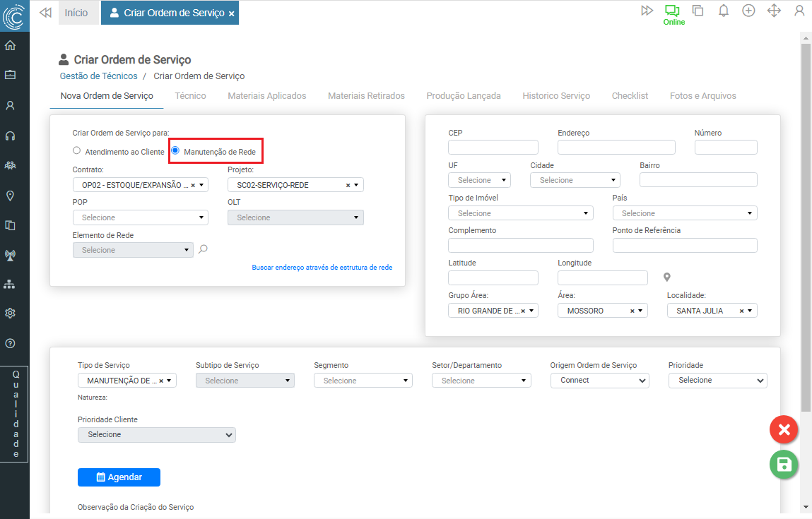The image size is (812, 519).
Task: Click the green floppy disk save button
Action: click(784, 464)
